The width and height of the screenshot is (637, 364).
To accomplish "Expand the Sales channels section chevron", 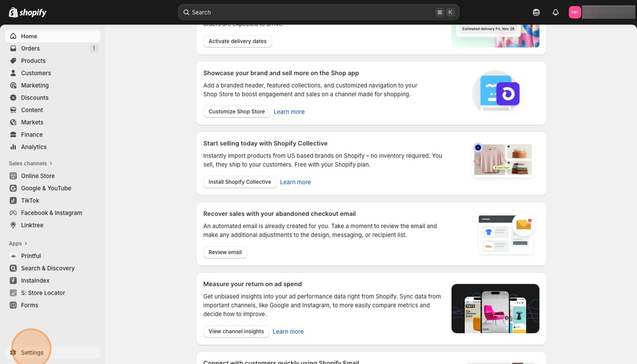I will coord(51,163).
